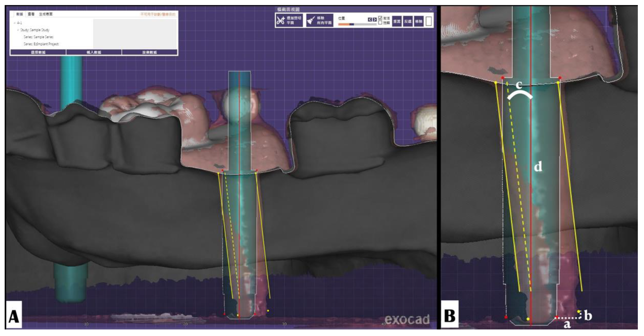
Task: Select Series: Sample Series tree item
Action: tap(38, 37)
